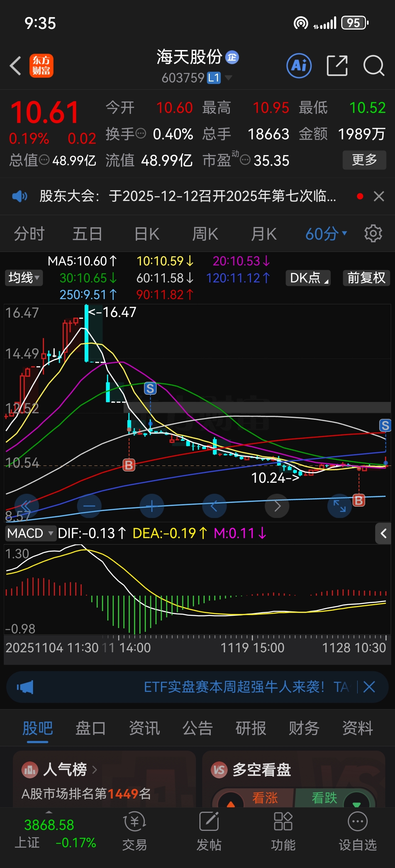Tap the B buy marker near 10.54
This screenshot has width=395, height=868.
coord(129,465)
